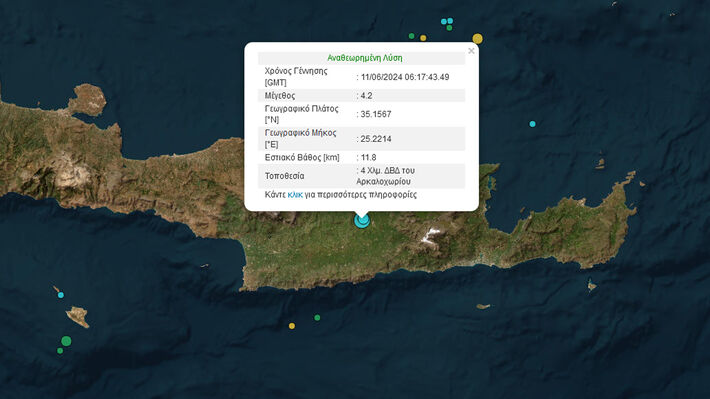This screenshot has height=399, width=710.
Task: Select the small yellow marker above the popup
Action: click(423, 38)
